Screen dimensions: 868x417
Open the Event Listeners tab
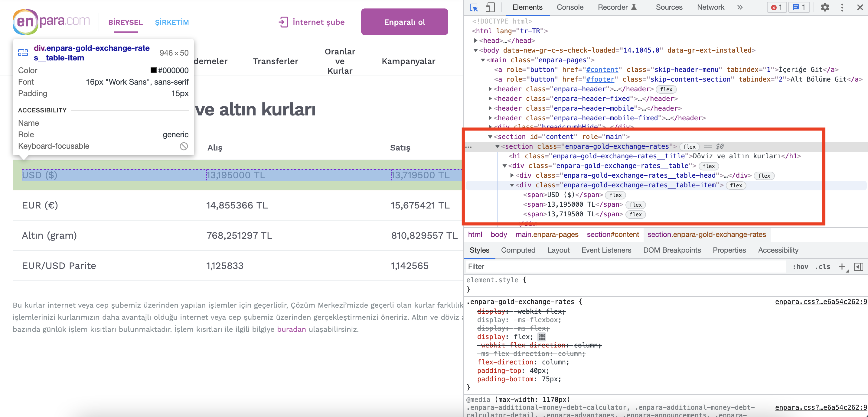tap(606, 251)
